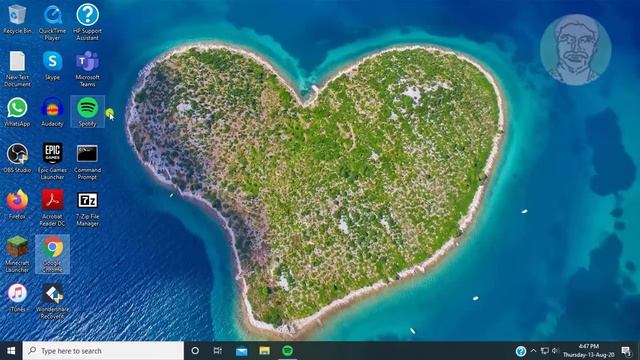Click the Microsoft Teams desktop shortcut
640x360 pixels.
[87, 69]
